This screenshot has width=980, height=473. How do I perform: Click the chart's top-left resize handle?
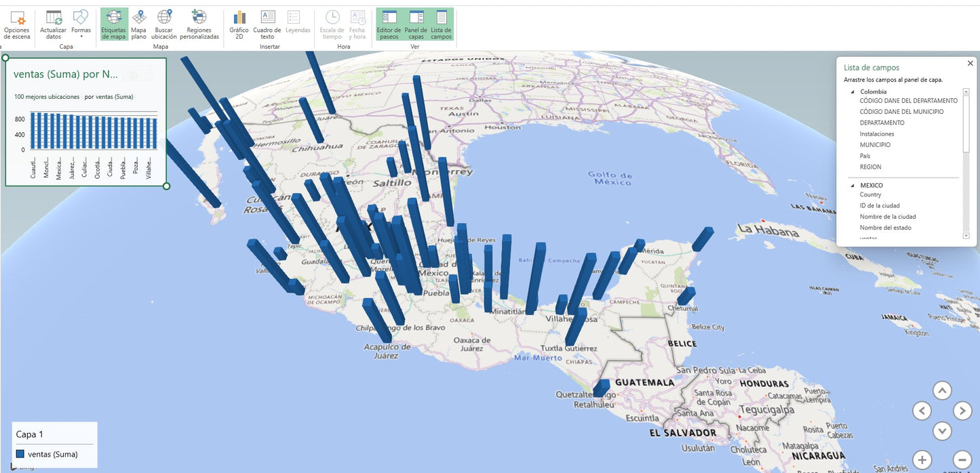[5, 58]
